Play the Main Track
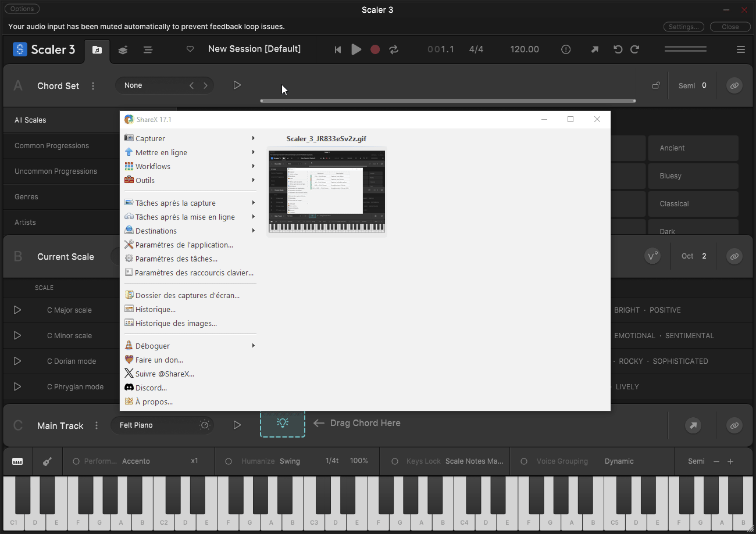The image size is (756, 534). point(237,425)
